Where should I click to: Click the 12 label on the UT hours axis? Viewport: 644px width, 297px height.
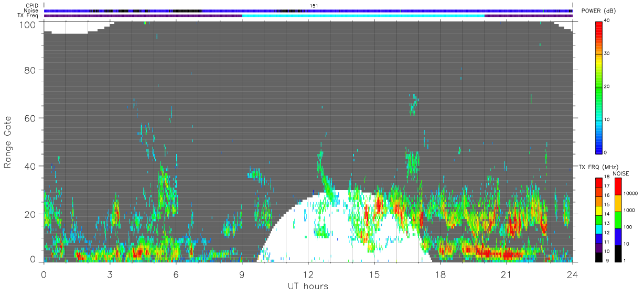pos(308,274)
